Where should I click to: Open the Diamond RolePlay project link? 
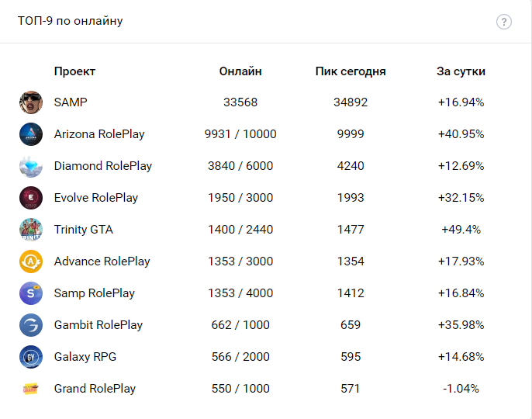click(103, 166)
